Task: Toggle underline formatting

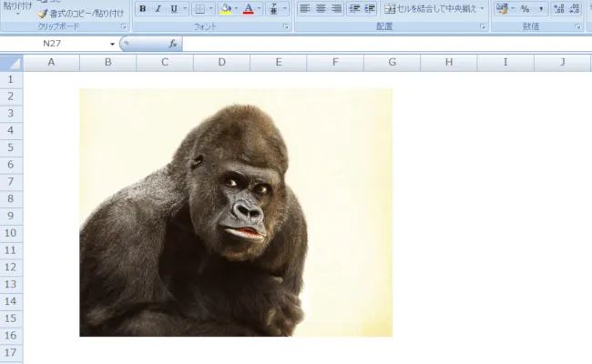Action: click(x=173, y=9)
